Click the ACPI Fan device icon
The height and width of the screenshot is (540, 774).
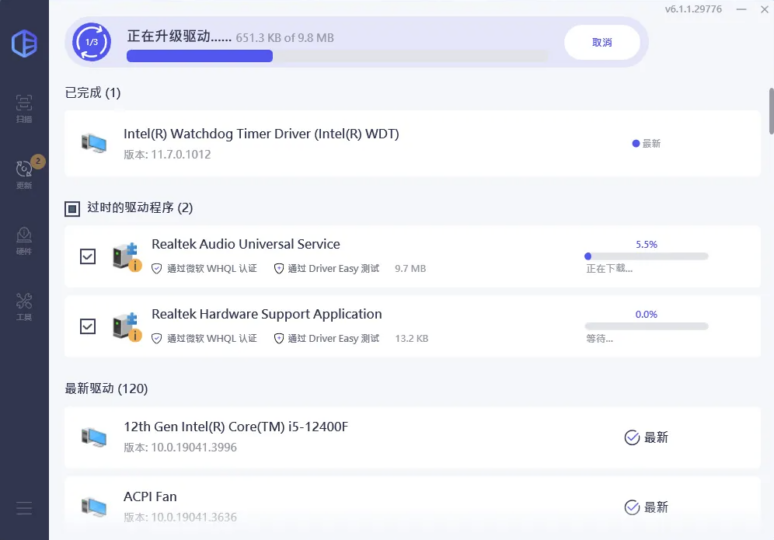[x=94, y=507]
